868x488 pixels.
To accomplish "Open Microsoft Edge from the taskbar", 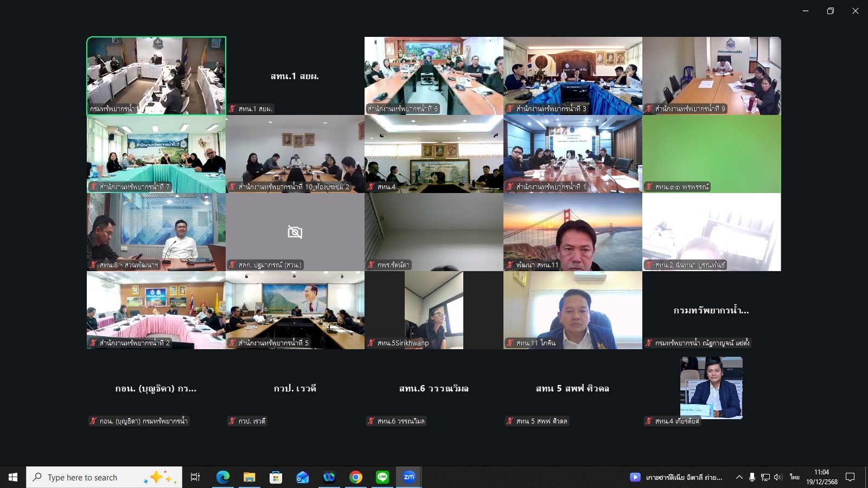I will pos(223,477).
